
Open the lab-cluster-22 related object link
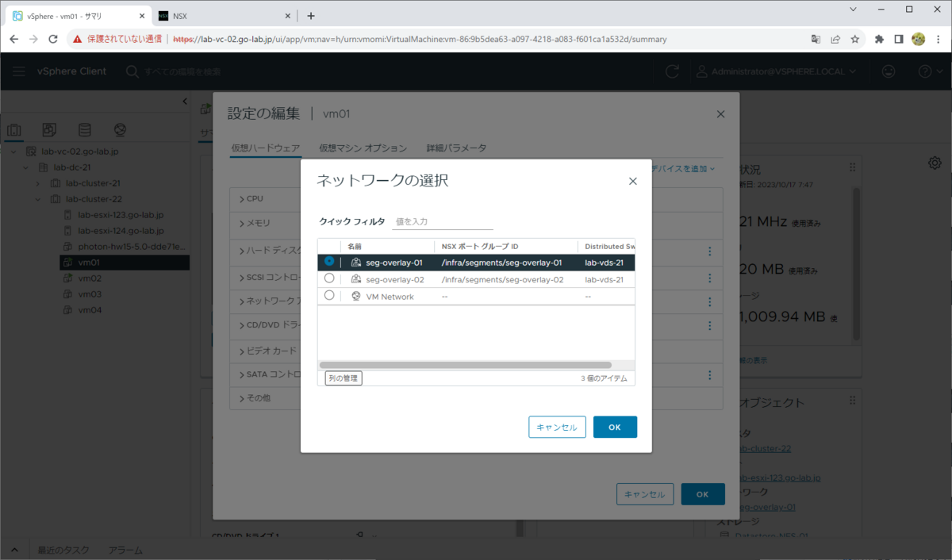pyautogui.click(x=765, y=449)
